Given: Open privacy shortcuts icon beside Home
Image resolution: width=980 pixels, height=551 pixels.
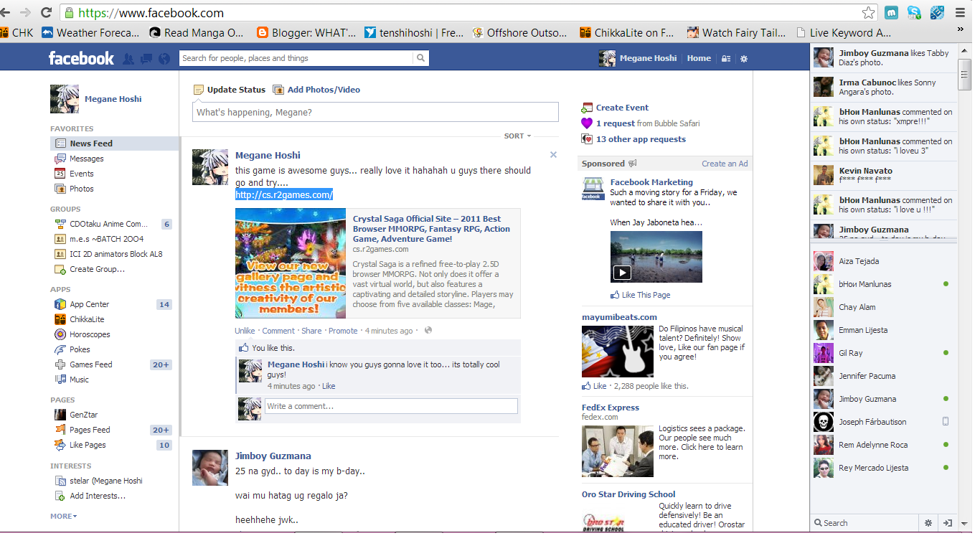Looking at the screenshot, I should pyautogui.click(x=726, y=59).
